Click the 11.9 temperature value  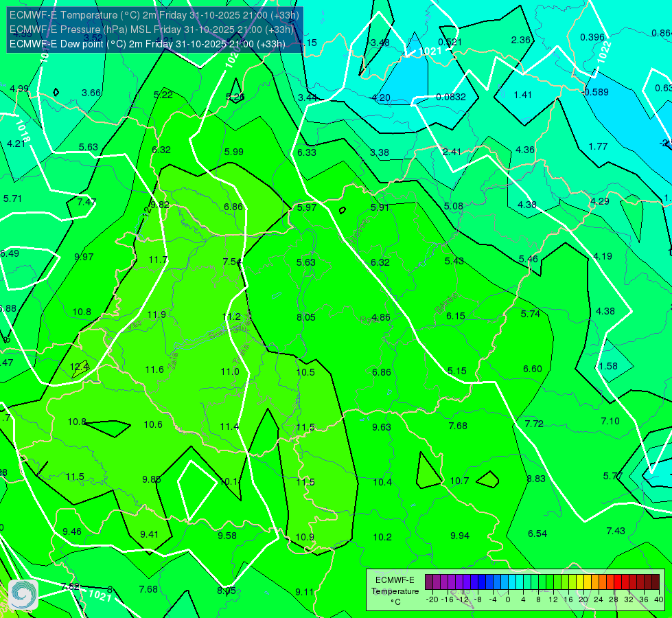(157, 314)
